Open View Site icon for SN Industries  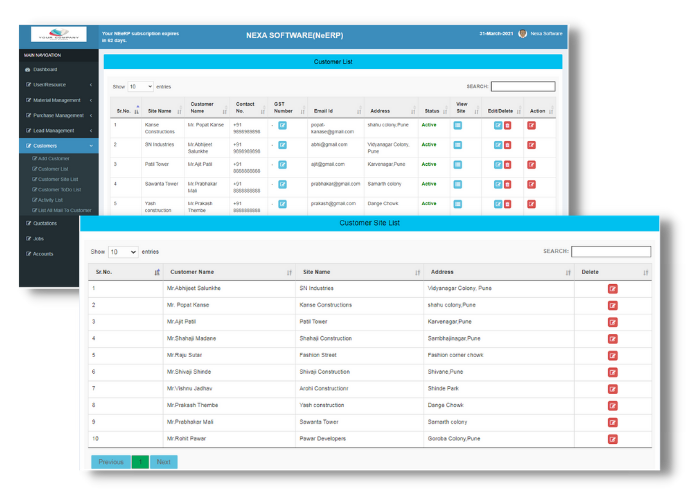click(x=458, y=144)
